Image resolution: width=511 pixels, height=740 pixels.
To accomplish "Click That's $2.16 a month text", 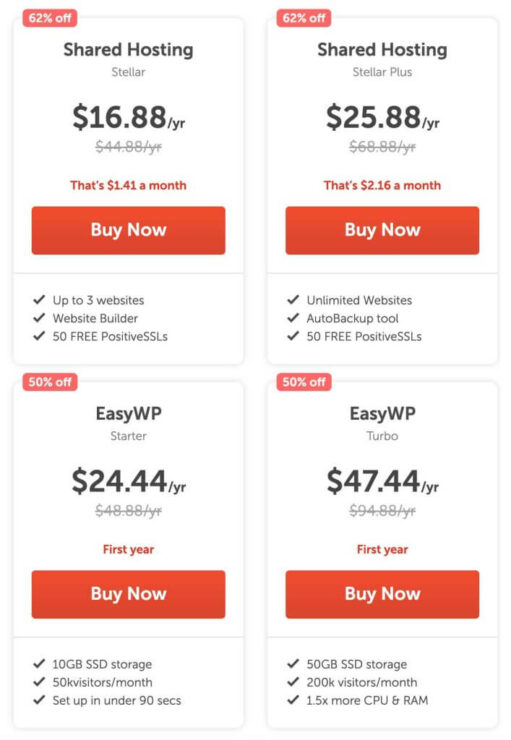I will coord(382,185).
